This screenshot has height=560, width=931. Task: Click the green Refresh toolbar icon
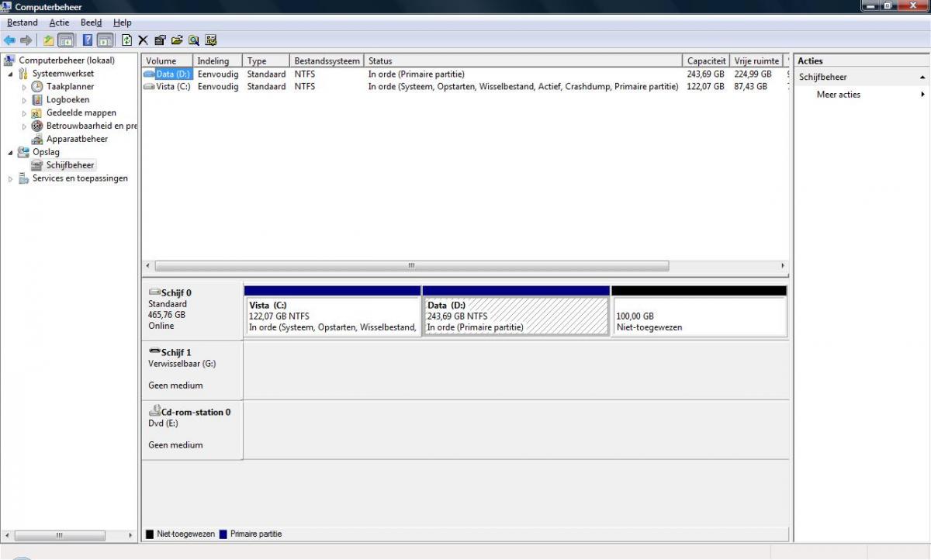pyautogui.click(x=126, y=40)
